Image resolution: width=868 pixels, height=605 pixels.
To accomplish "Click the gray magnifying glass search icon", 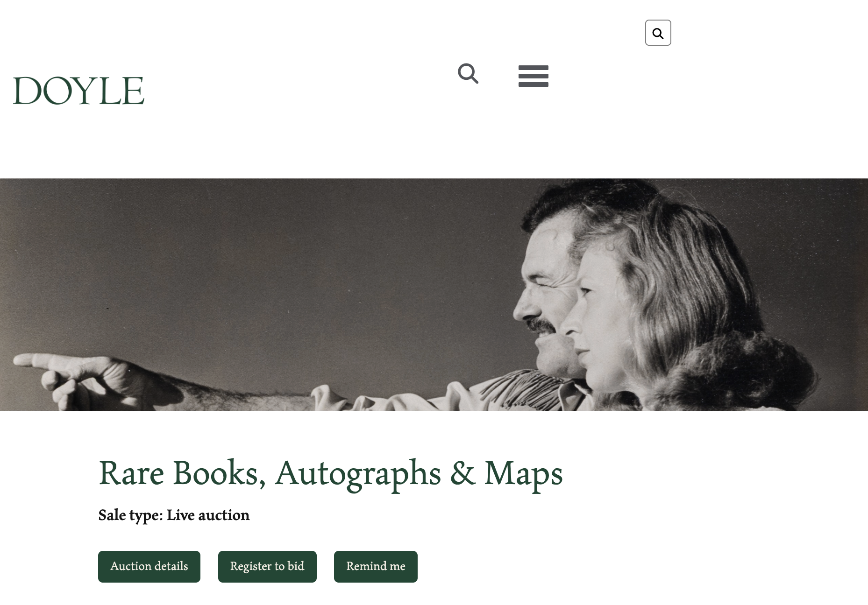I will (x=468, y=74).
